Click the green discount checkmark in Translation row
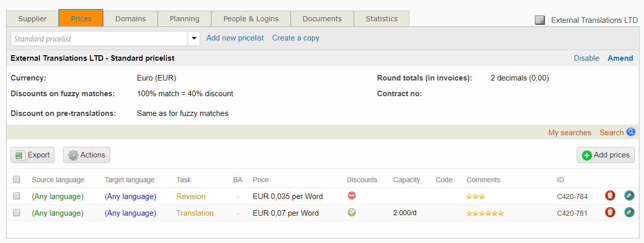This screenshot has width=644, height=243. [x=352, y=213]
